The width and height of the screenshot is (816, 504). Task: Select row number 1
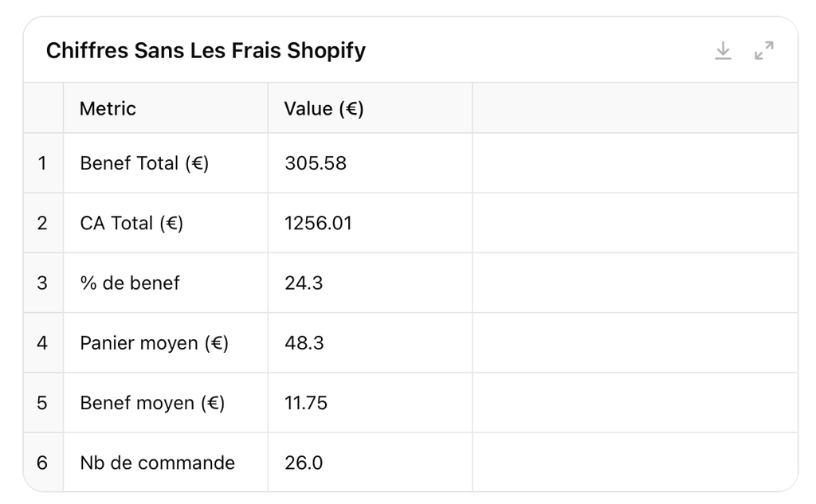[x=42, y=163]
